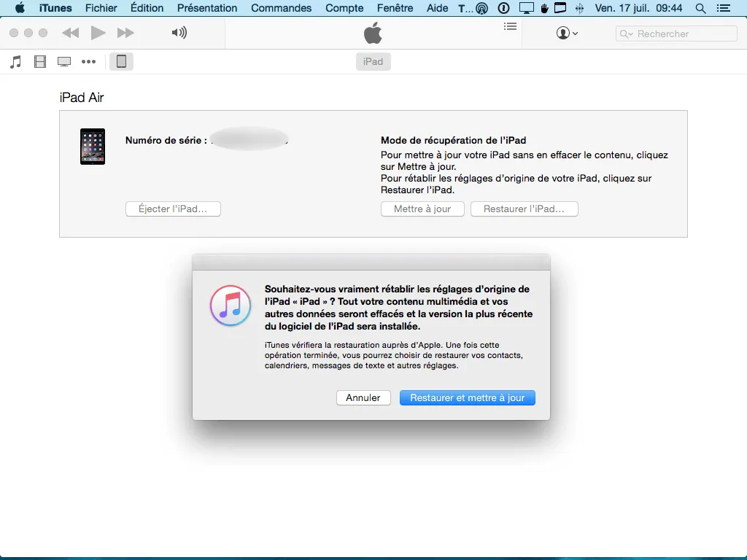The image size is (747, 560).
Task: Click the play button
Action: (x=98, y=33)
